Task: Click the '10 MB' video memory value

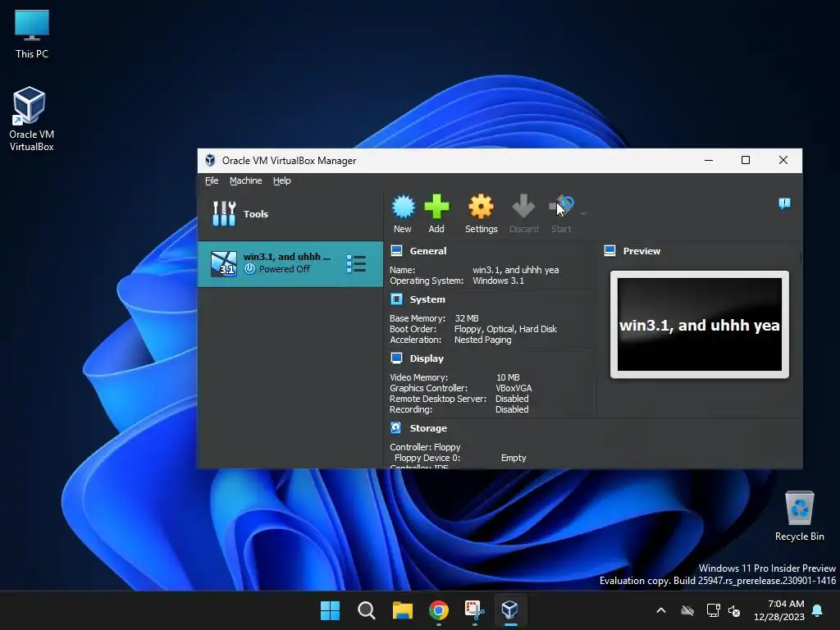Action: (508, 377)
